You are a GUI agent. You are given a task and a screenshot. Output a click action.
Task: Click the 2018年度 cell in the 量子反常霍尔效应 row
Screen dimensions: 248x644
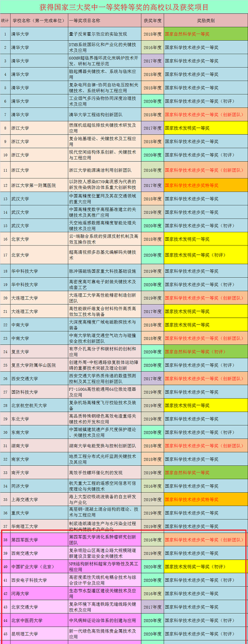153,34
